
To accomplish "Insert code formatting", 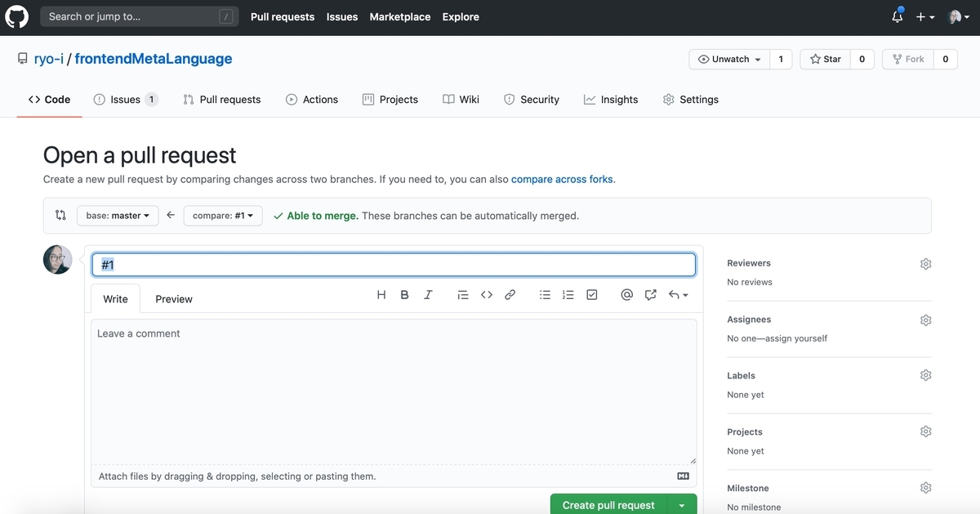I will 487,295.
